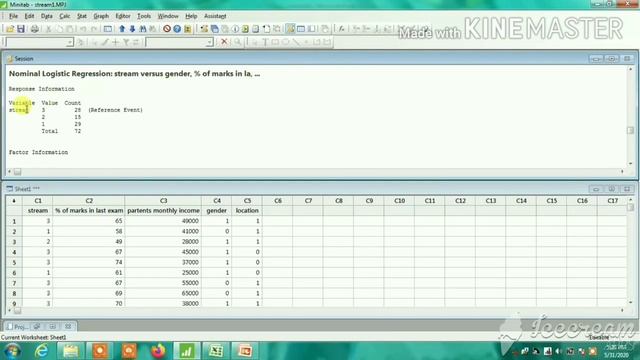Image resolution: width=640 pixels, height=360 pixels.
Task: Open the Edit menu
Action: click(x=29, y=16)
